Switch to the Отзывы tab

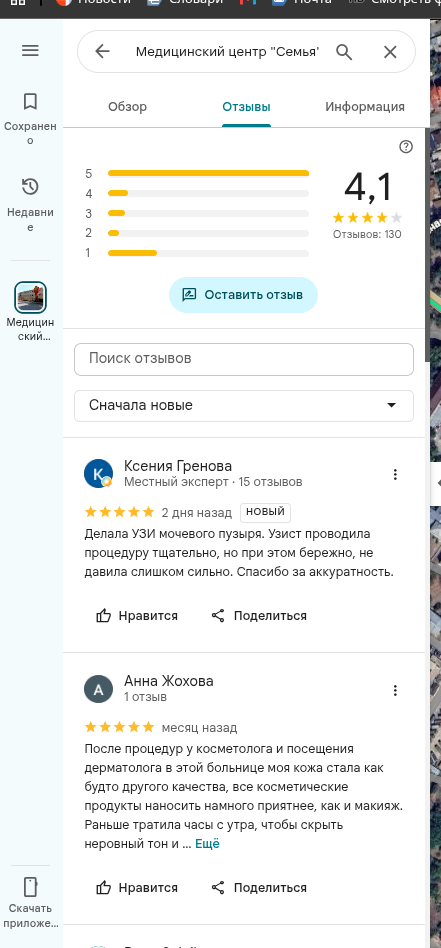(246, 107)
